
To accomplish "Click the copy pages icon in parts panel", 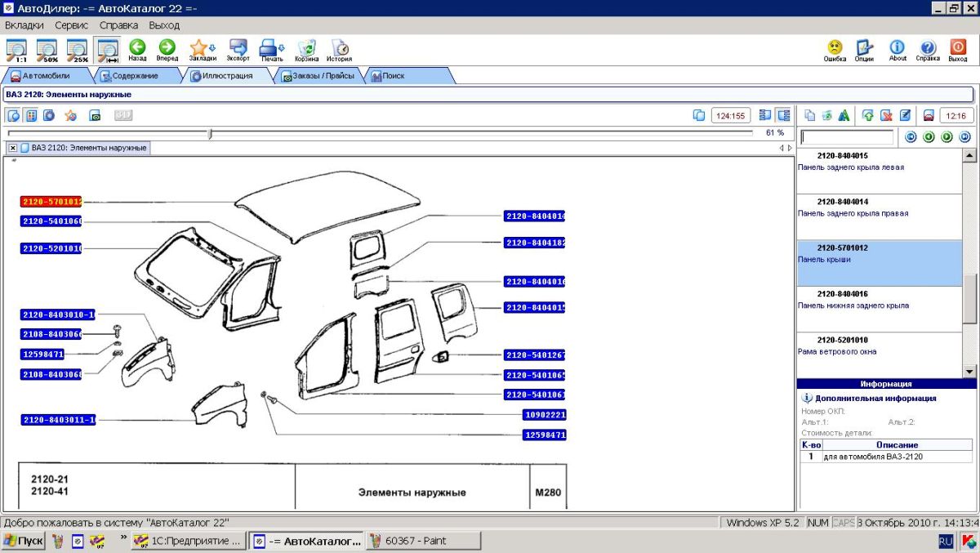I will point(809,115).
